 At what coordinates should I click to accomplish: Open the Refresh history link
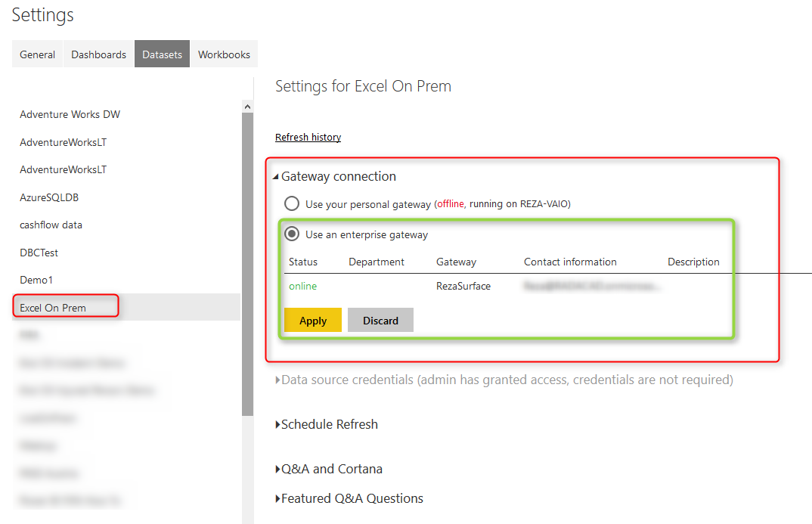[308, 137]
